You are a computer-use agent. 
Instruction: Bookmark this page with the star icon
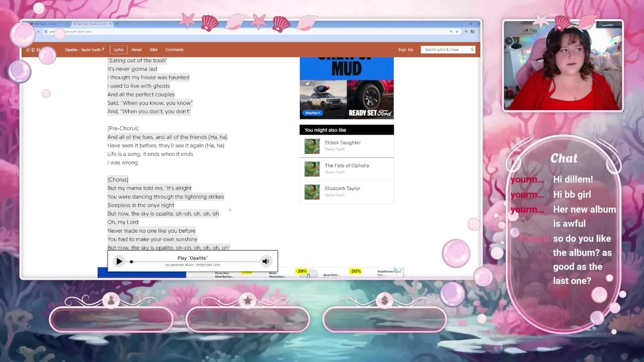click(457, 32)
